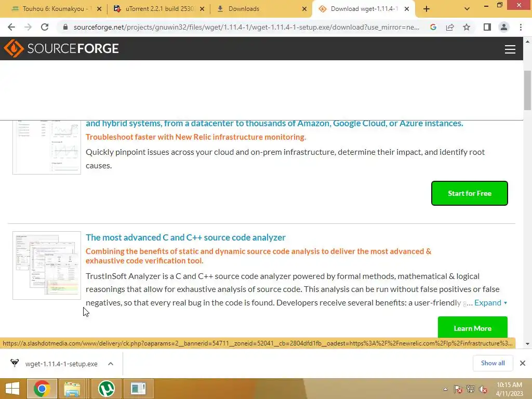Screen dimensions: 532x399
Task: Open the C and C++ source code analyzer link
Action: (185, 237)
